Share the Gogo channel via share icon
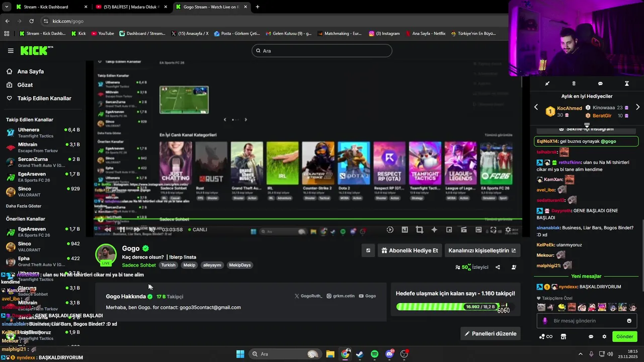 pos(498,267)
